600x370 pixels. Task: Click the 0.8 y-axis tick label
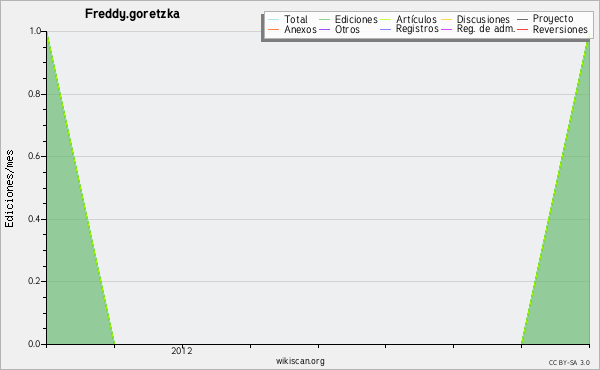34,94
